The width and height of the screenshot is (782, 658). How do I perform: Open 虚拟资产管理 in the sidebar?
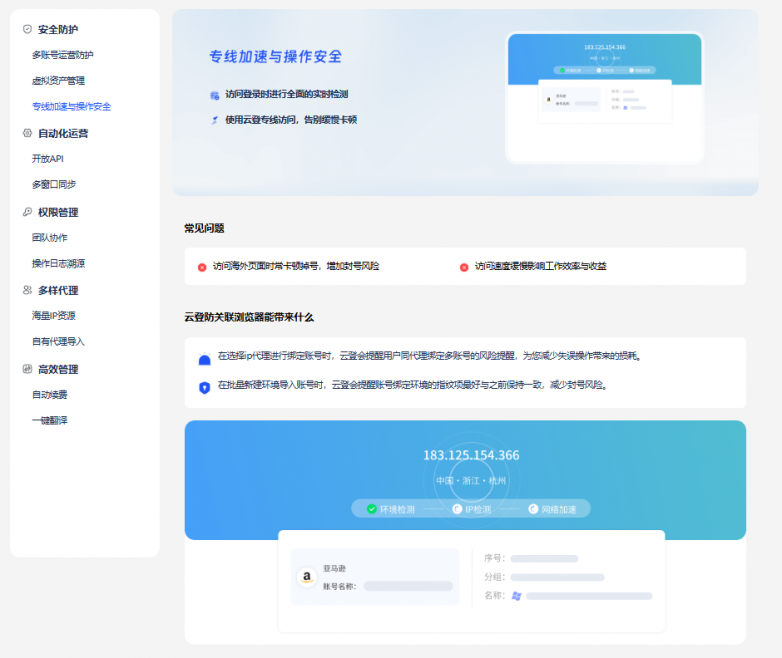coord(58,81)
